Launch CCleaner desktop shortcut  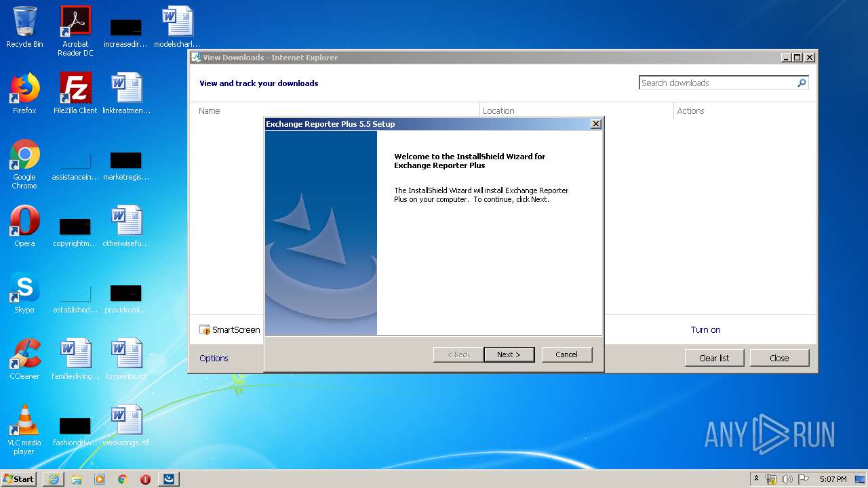click(24, 359)
